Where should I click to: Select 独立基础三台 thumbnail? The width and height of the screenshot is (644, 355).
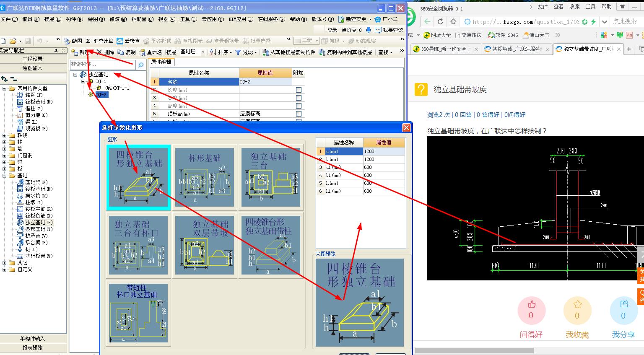(271, 177)
